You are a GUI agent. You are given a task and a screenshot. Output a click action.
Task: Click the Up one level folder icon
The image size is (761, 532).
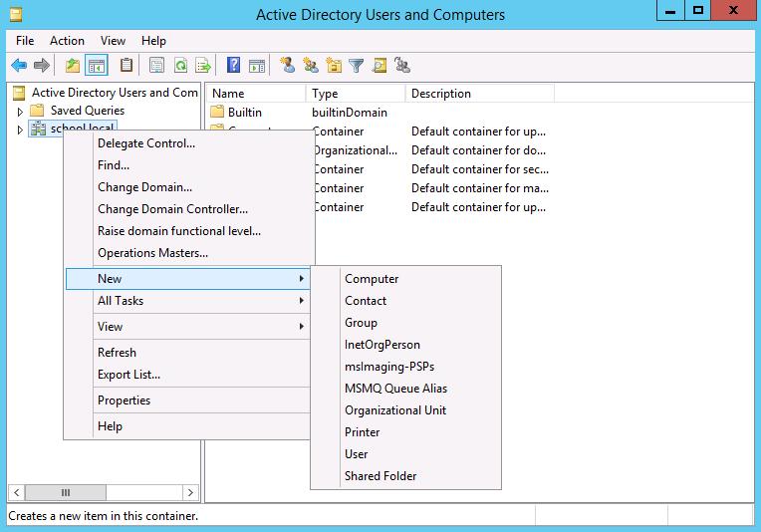(x=73, y=65)
